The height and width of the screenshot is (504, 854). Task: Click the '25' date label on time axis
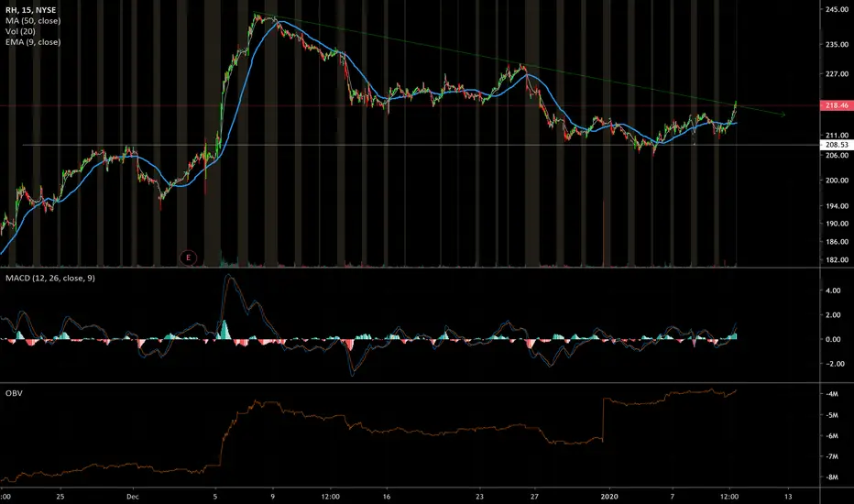pyautogui.click(x=60, y=497)
